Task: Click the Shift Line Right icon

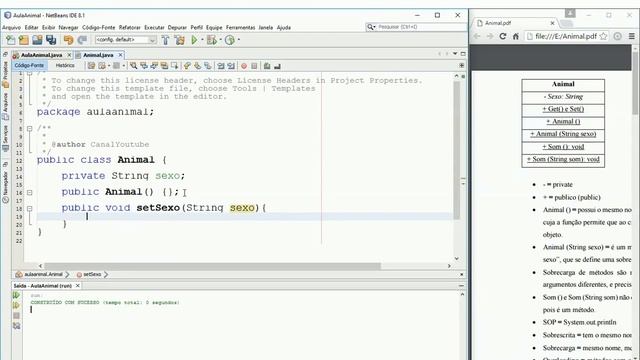Action: pyautogui.click(x=231, y=66)
